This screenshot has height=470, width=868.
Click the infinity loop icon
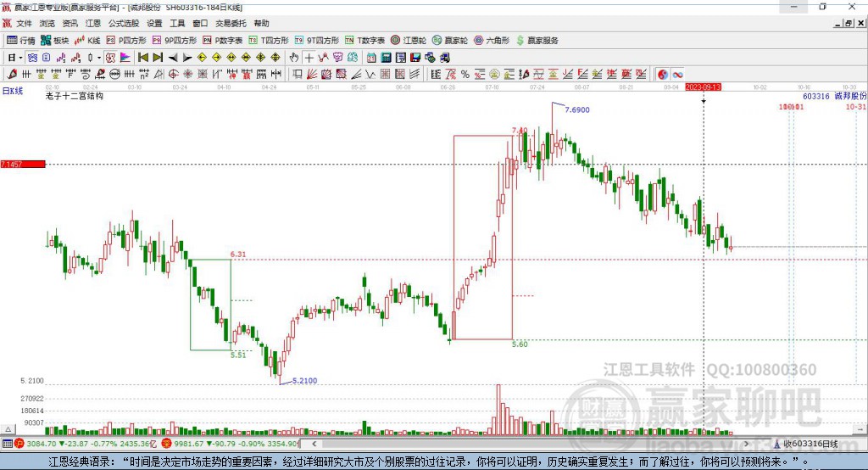tap(677, 75)
